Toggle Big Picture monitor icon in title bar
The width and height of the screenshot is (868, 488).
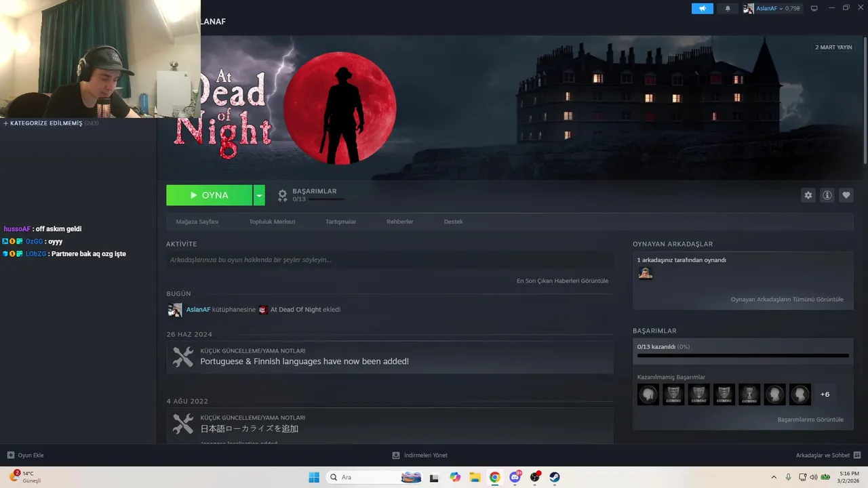pos(814,8)
